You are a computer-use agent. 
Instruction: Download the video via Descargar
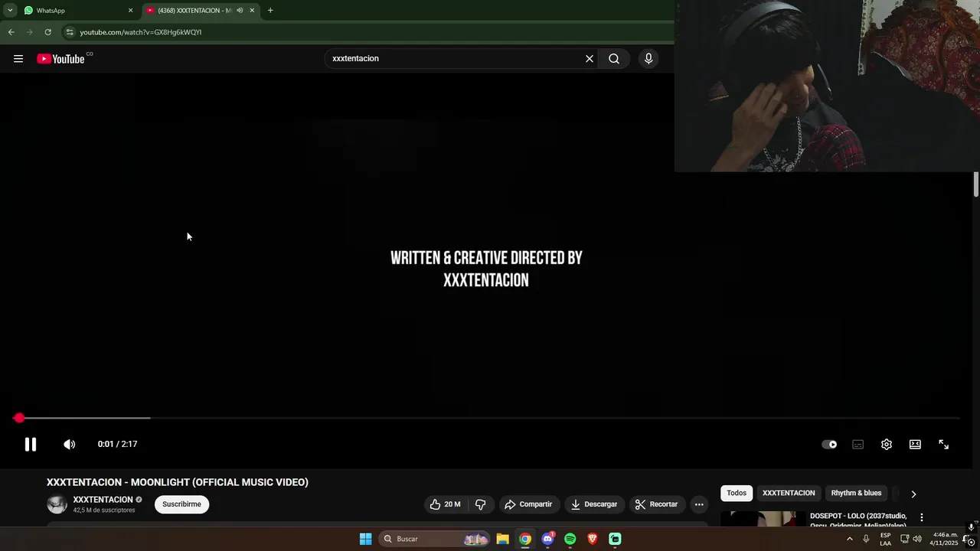(x=594, y=504)
